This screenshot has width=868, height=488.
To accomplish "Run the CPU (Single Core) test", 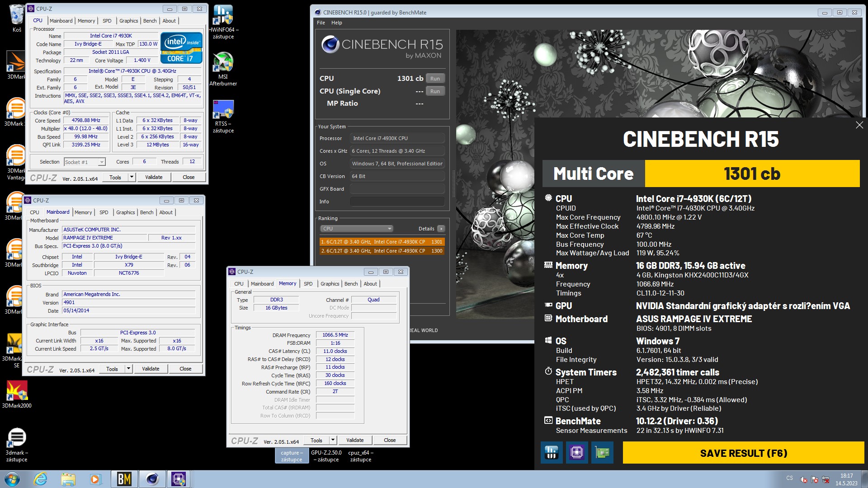I will point(435,91).
